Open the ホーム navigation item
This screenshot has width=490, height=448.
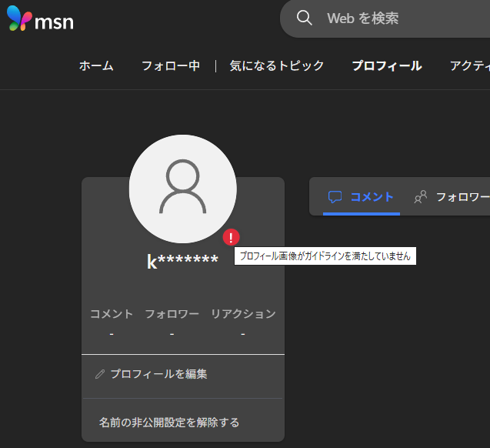[96, 66]
